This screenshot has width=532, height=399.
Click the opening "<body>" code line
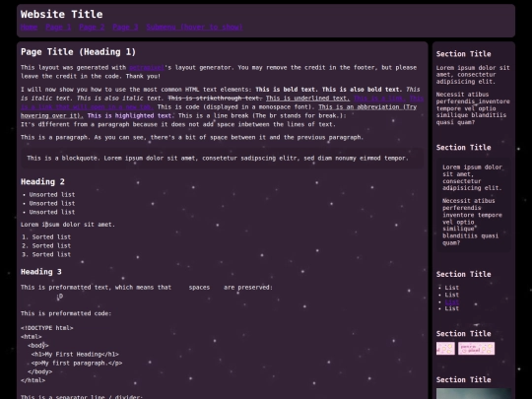38,346
